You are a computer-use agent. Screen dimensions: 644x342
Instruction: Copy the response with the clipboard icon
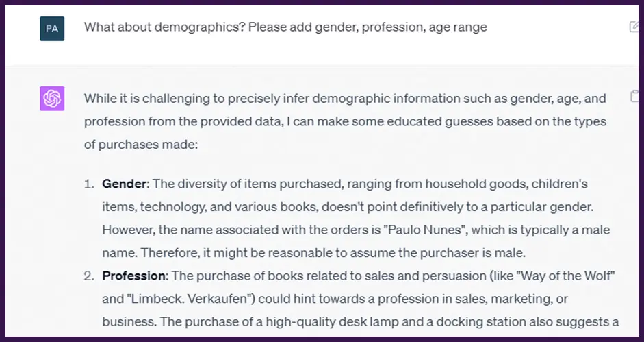coord(634,97)
